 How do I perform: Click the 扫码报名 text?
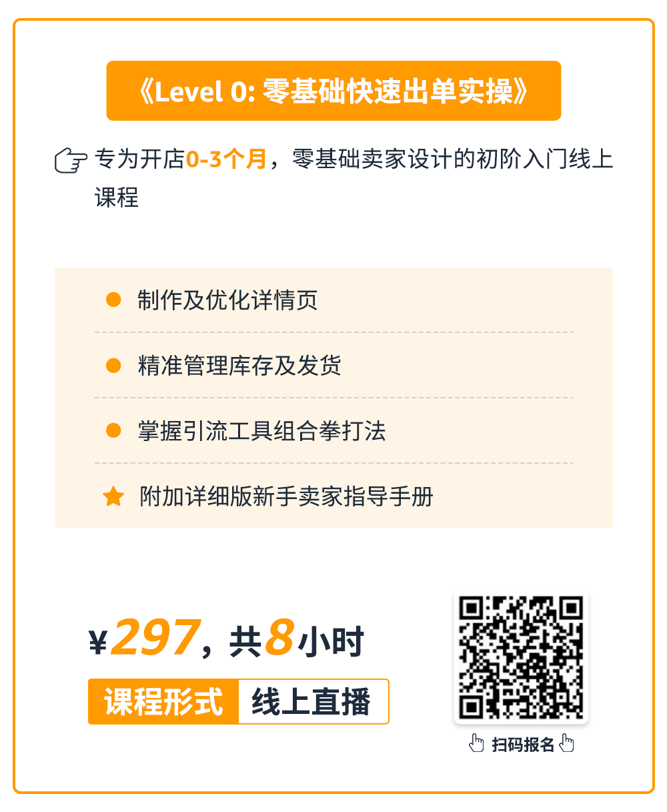[x=523, y=745]
